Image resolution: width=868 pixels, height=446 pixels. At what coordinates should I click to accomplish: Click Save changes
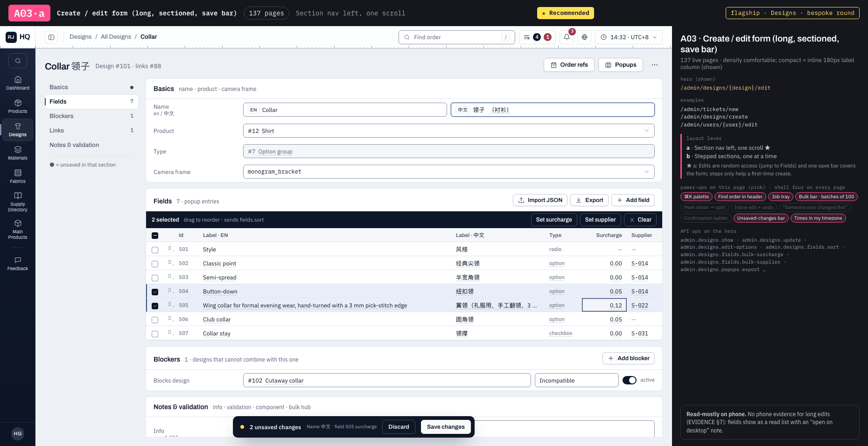click(x=446, y=427)
